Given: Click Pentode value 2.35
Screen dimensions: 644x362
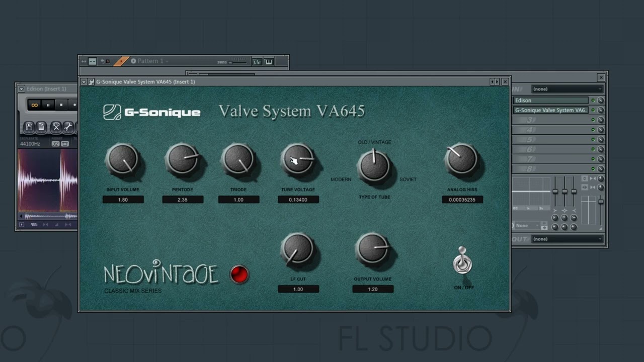Looking at the screenshot, I should click(x=183, y=200).
